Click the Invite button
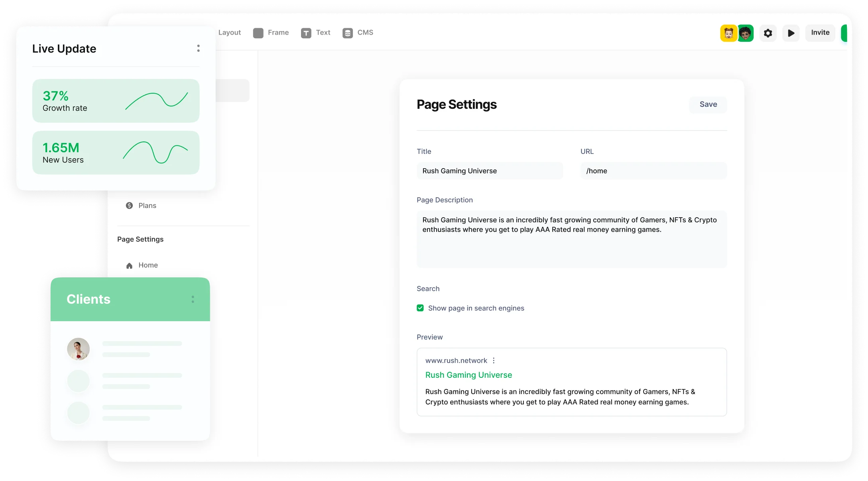Viewport: 868px width, 481px height. [820, 33]
